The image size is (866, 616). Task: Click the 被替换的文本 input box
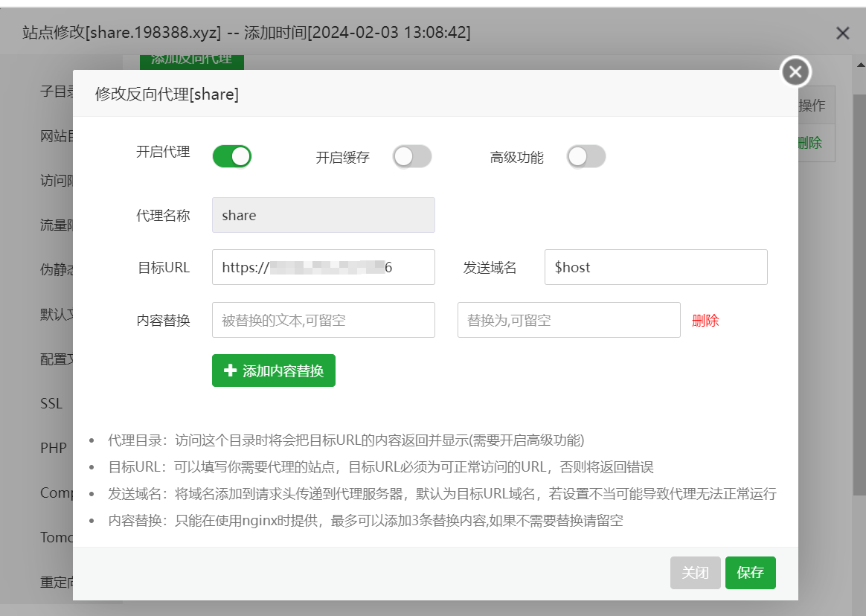click(x=323, y=320)
